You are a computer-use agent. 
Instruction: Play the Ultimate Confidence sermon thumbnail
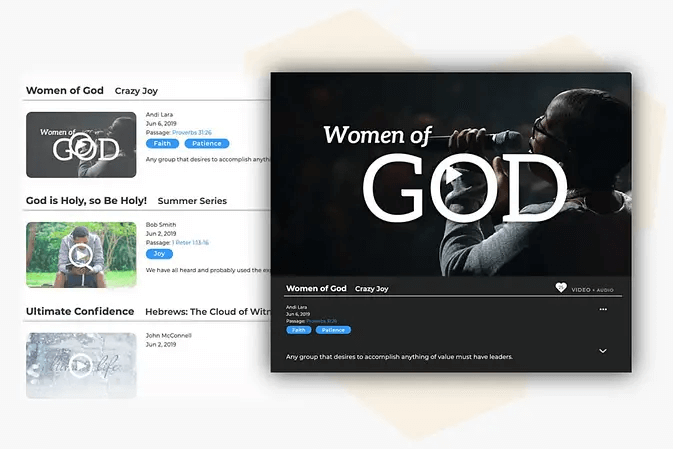click(81, 366)
